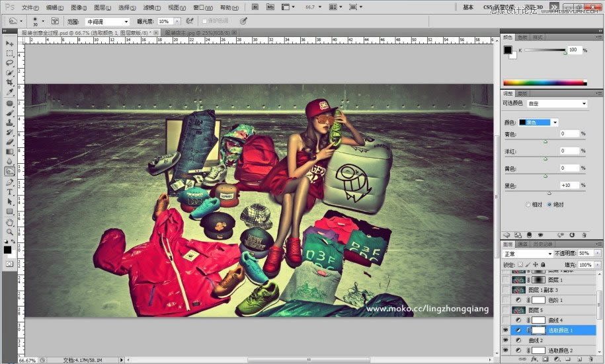Viewport: 605px width, 364px height.
Task: Select the Horizontal Type tool
Action: tap(10, 192)
